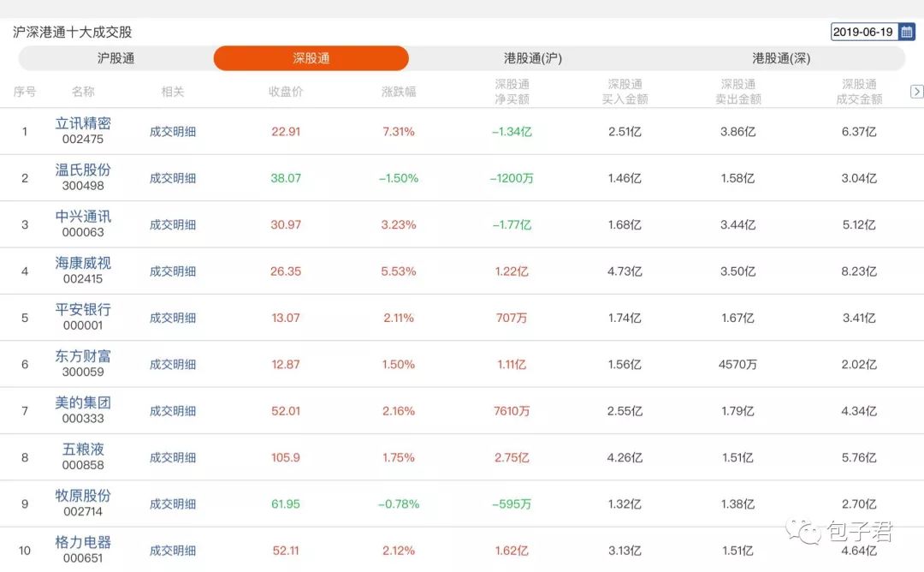View 成交明细 for 美的集团
The height and width of the screenshot is (572, 924).
[173, 411]
